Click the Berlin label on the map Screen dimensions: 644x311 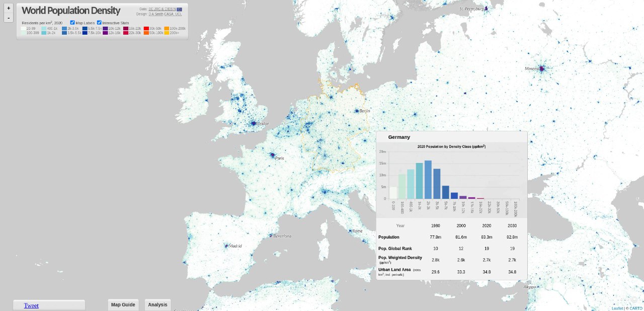[x=364, y=111]
